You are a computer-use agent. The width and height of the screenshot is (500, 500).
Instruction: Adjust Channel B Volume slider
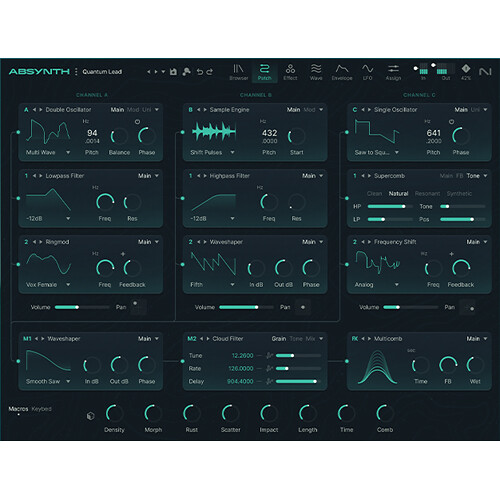[x=246, y=307]
